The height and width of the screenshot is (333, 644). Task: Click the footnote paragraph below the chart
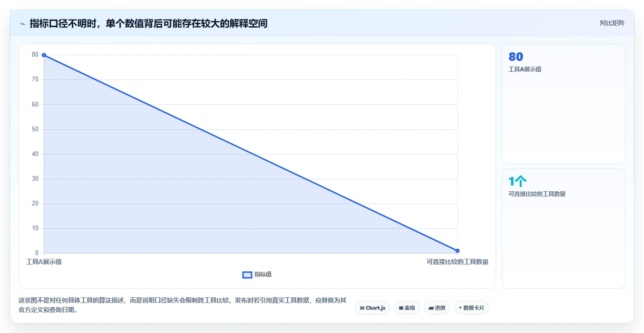tap(182, 305)
